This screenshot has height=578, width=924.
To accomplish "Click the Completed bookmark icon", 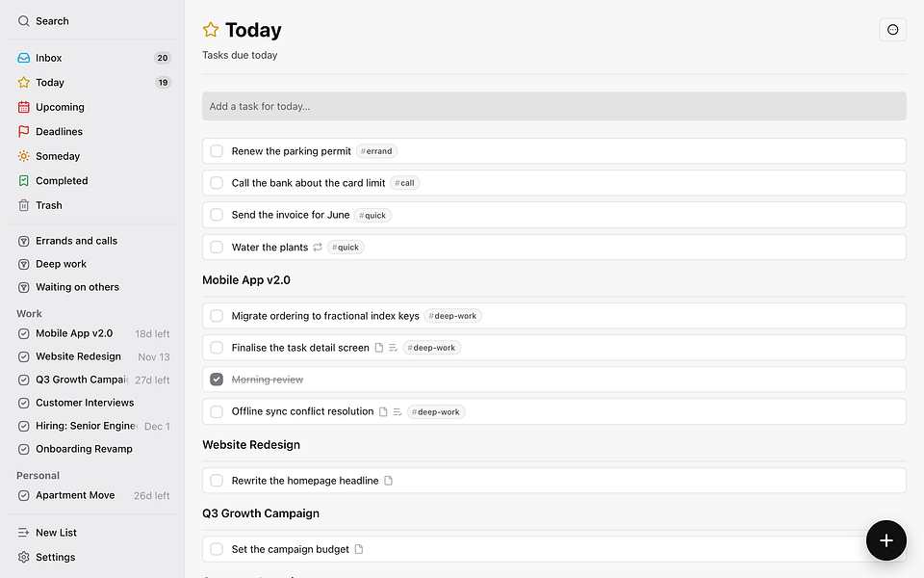I will pyautogui.click(x=23, y=180).
